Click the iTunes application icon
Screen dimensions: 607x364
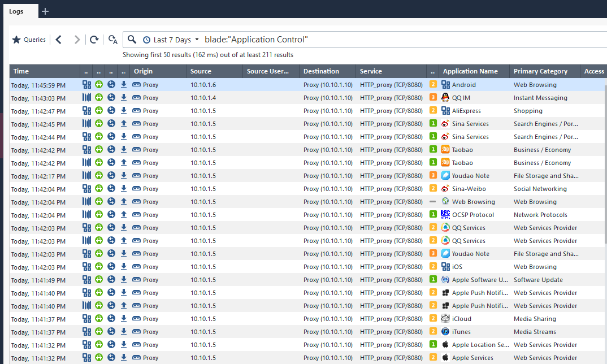click(445, 331)
